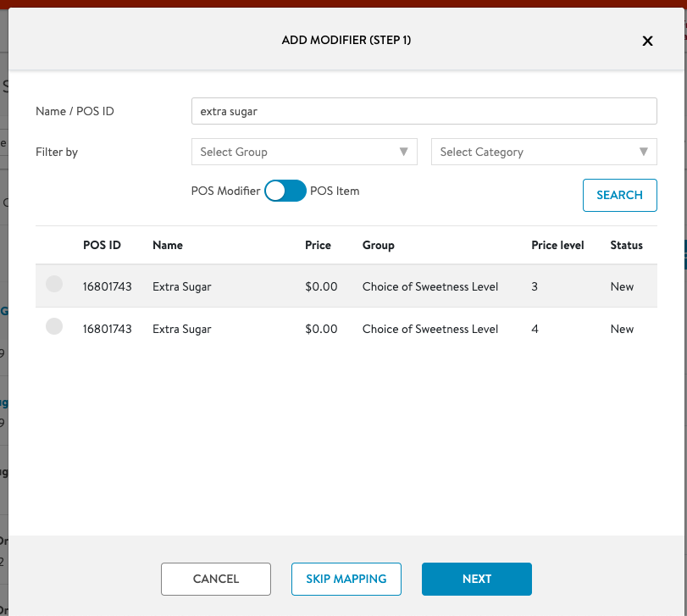Click the Price column header
The width and height of the screenshot is (687, 616).
pyautogui.click(x=318, y=246)
